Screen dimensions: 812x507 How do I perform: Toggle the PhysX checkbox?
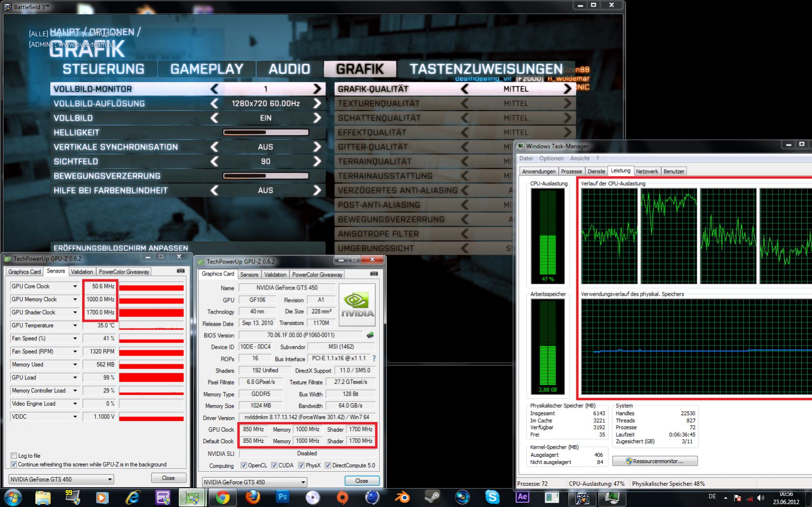click(301, 465)
